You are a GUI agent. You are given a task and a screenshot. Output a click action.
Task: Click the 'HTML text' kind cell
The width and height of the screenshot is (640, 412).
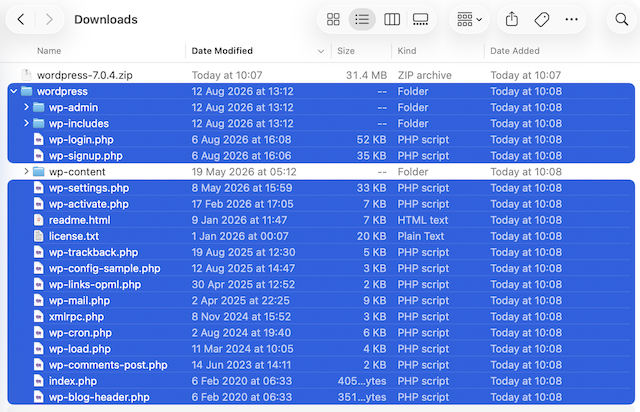tap(422, 220)
